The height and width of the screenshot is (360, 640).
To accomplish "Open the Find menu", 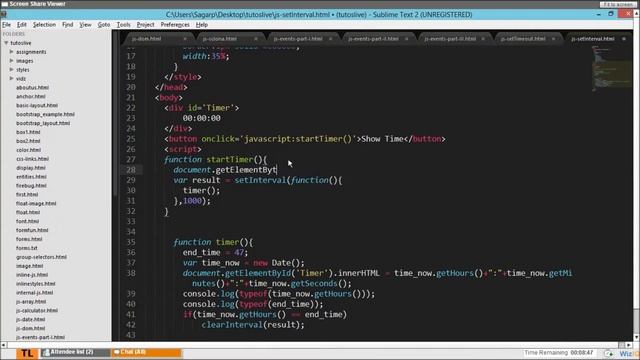I will point(67,25).
